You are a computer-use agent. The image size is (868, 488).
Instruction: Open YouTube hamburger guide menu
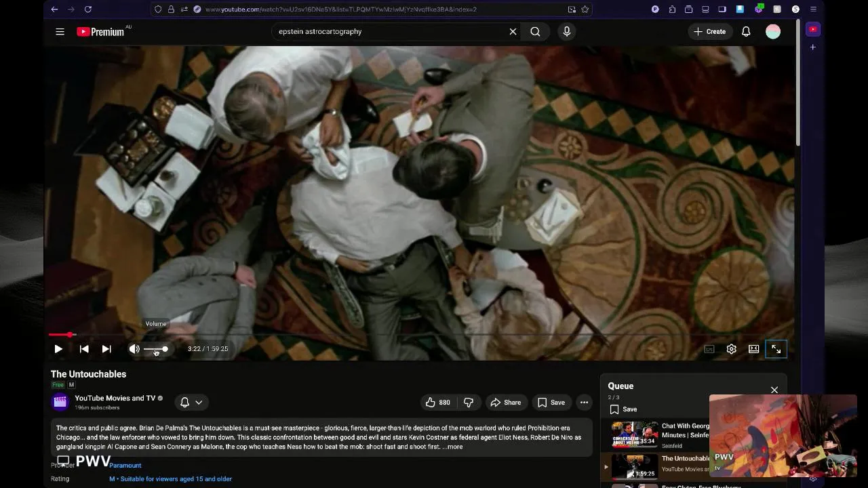60,31
